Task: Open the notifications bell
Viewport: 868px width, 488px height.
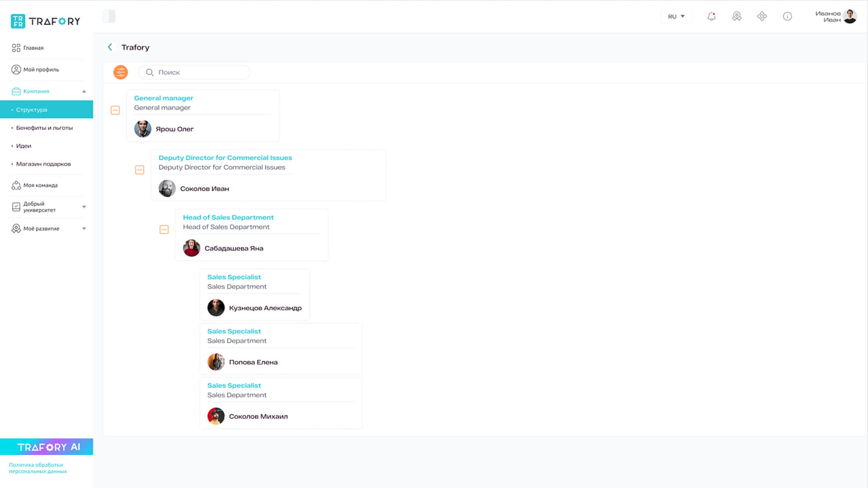Action: pos(711,17)
